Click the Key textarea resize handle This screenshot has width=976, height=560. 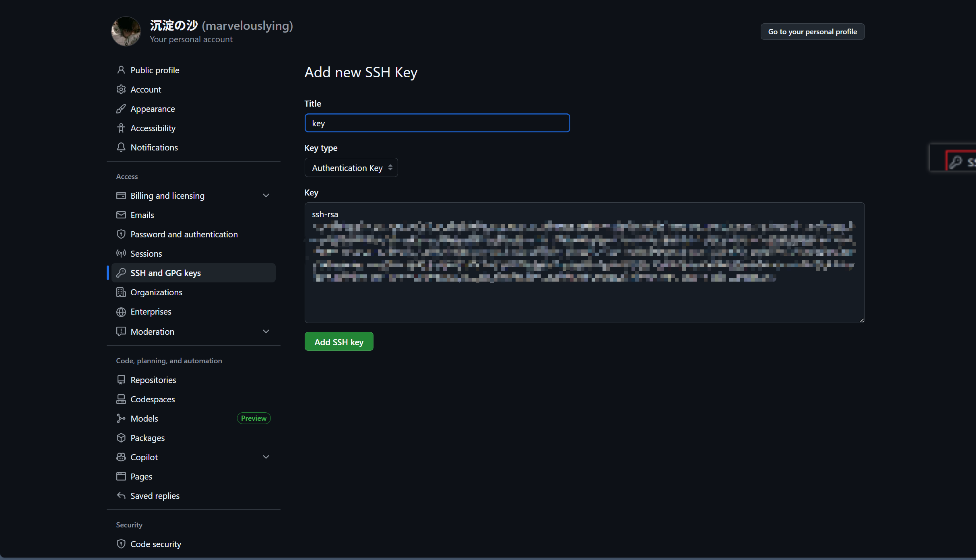click(x=862, y=320)
